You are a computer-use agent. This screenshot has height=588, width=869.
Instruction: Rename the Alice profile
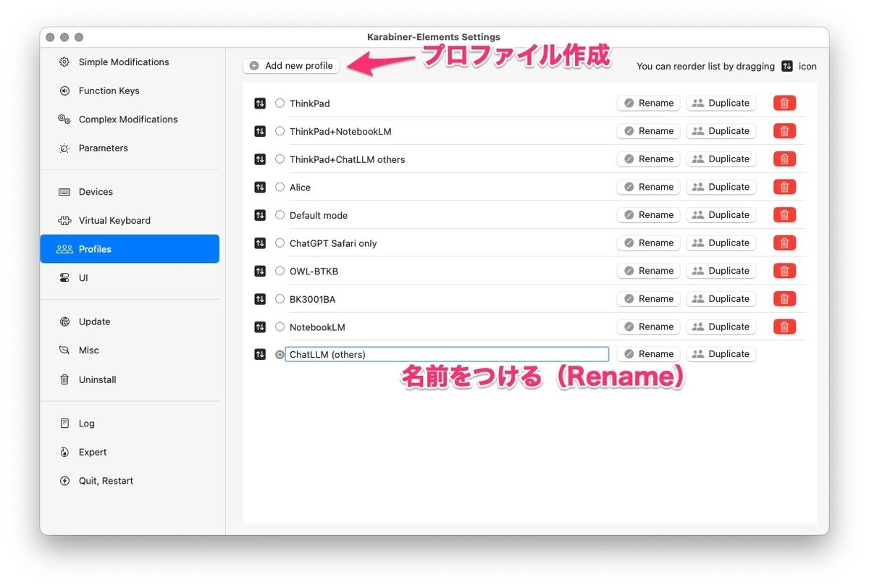click(649, 187)
